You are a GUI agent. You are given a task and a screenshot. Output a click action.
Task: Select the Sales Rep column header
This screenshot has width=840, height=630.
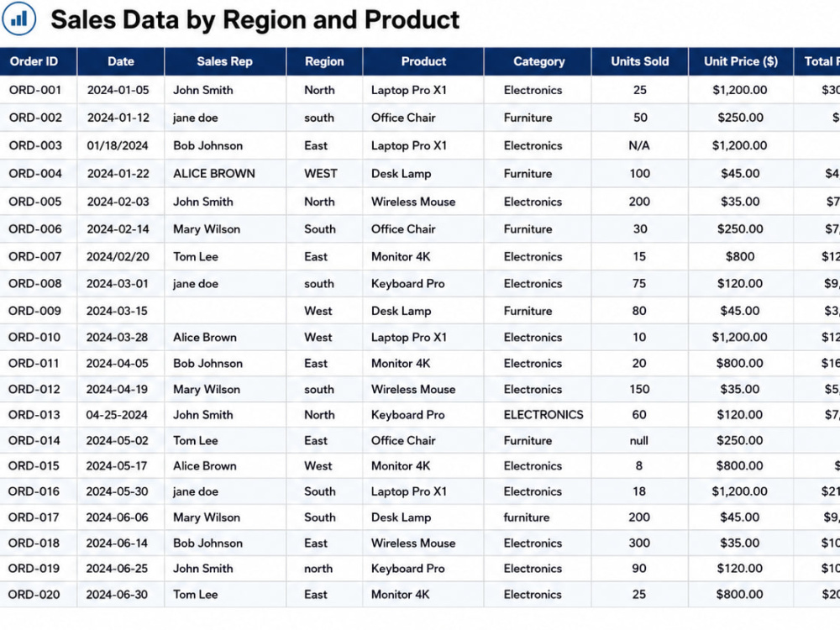(224, 61)
